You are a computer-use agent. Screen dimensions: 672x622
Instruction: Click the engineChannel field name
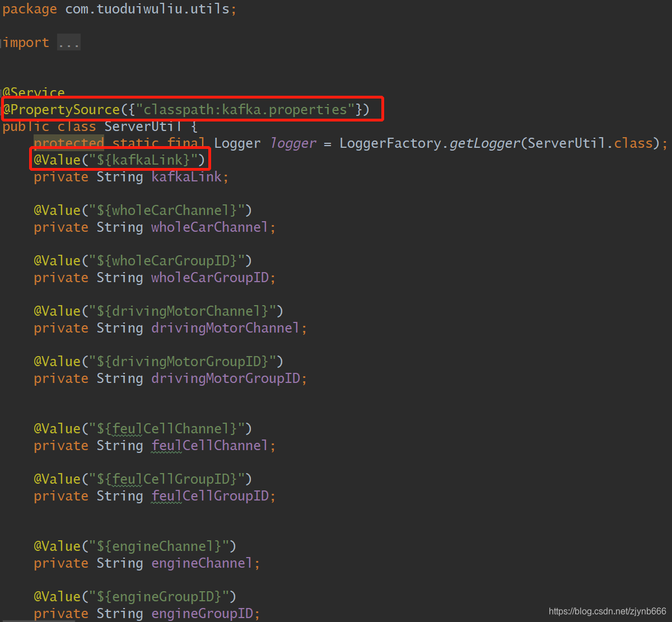coord(202,563)
